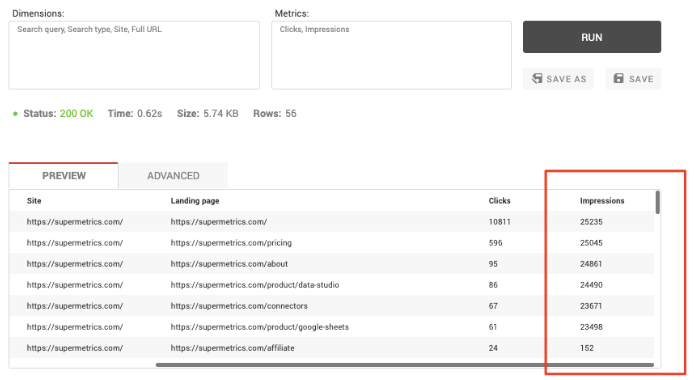Click the impressions value 23671
The width and height of the screenshot is (694, 380).
tap(591, 306)
